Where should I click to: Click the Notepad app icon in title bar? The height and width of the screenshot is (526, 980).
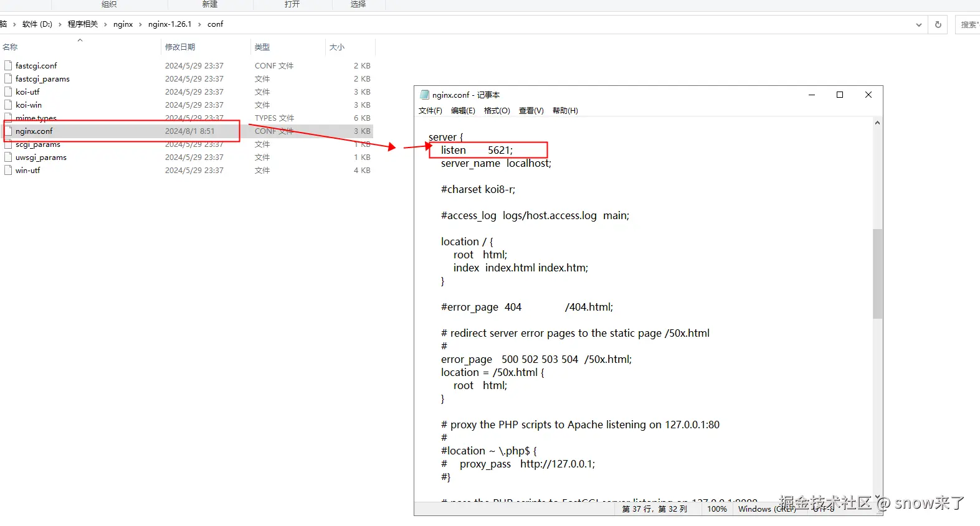pos(425,95)
